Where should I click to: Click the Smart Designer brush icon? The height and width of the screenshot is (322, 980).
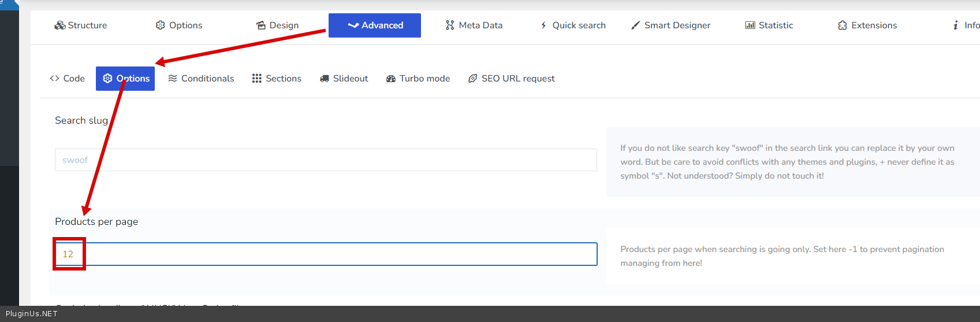(x=635, y=25)
